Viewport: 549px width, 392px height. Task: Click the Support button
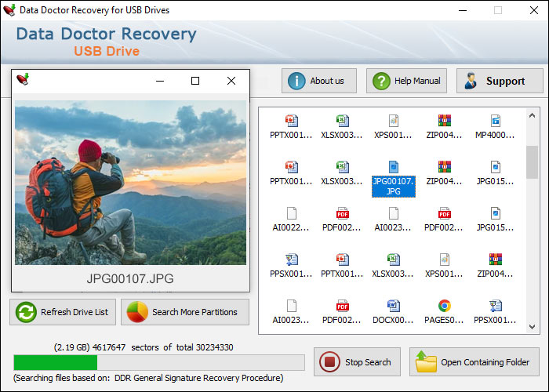(500, 81)
